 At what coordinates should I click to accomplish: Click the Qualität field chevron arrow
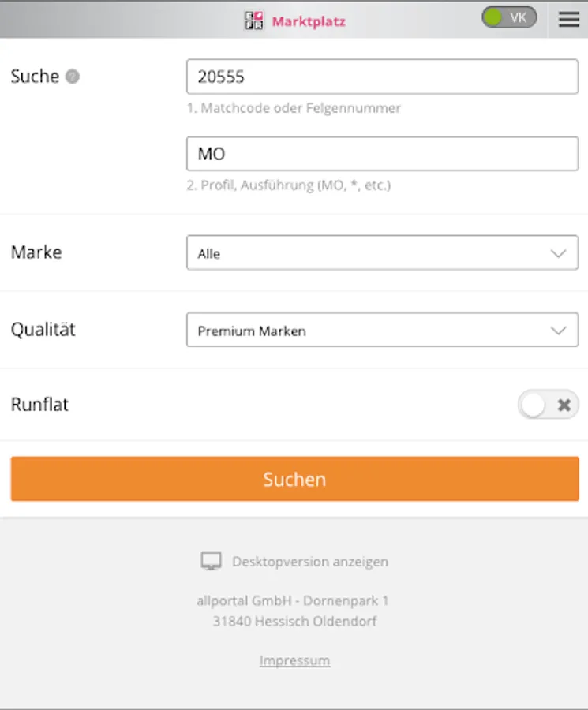pos(558,331)
